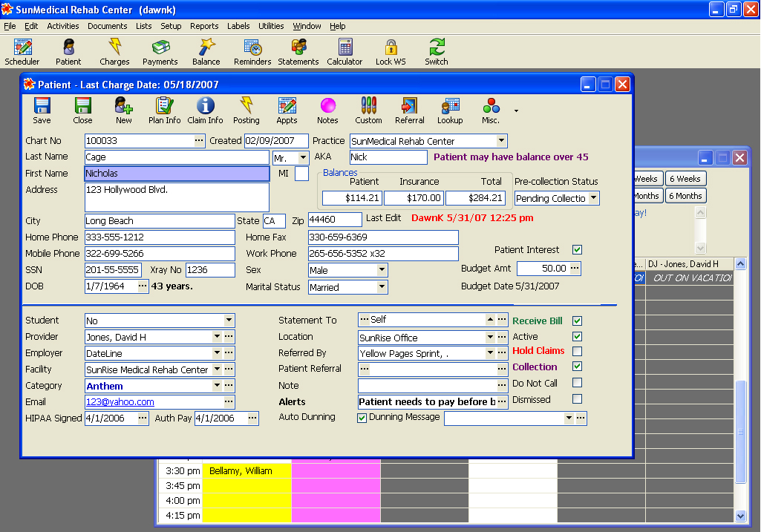Click the 6 Months button
This screenshot has width=761, height=532.
click(685, 196)
